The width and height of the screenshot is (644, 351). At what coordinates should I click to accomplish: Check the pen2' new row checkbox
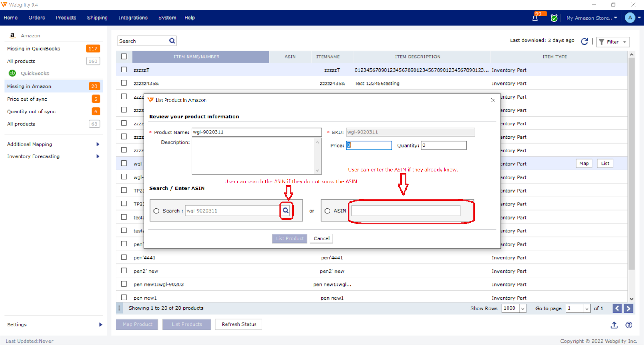124,271
